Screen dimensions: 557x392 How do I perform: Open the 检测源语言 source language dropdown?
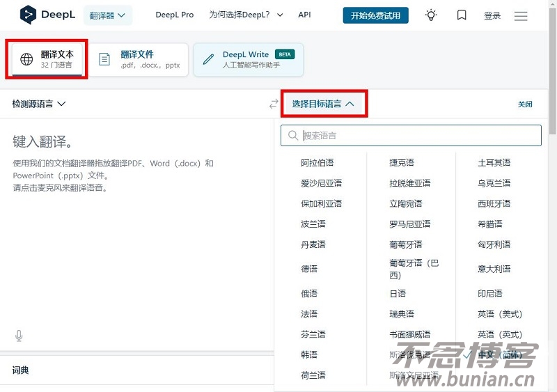pos(39,104)
